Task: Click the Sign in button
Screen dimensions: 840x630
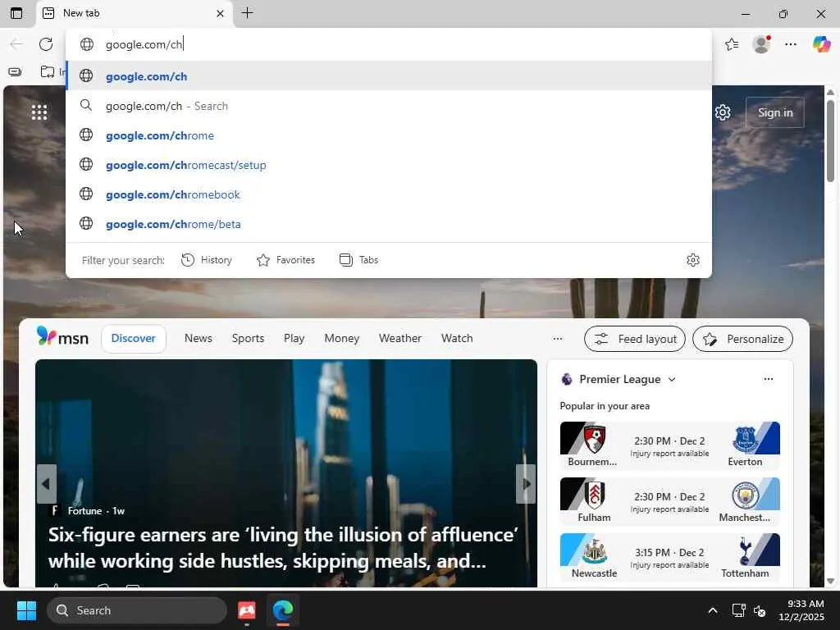Action: [774, 112]
